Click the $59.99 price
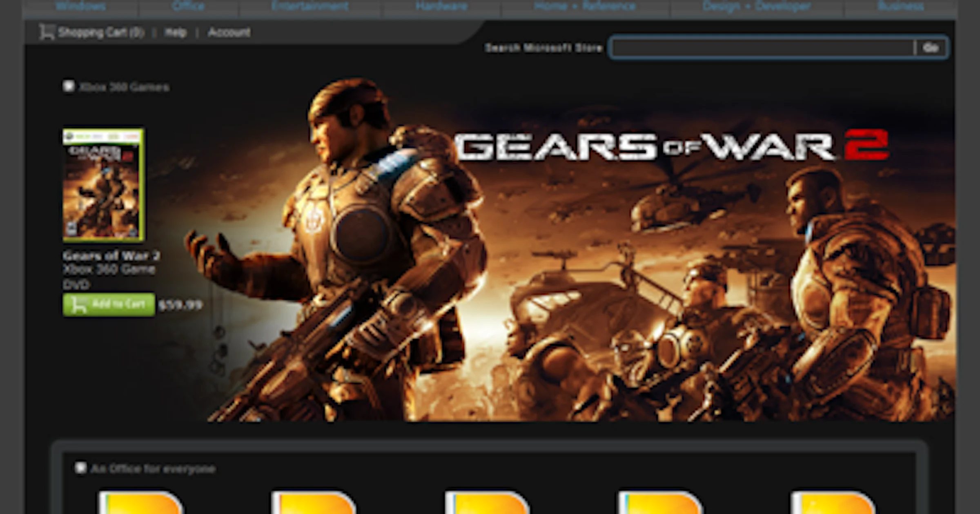This screenshot has height=514, width=980. tap(180, 305)
